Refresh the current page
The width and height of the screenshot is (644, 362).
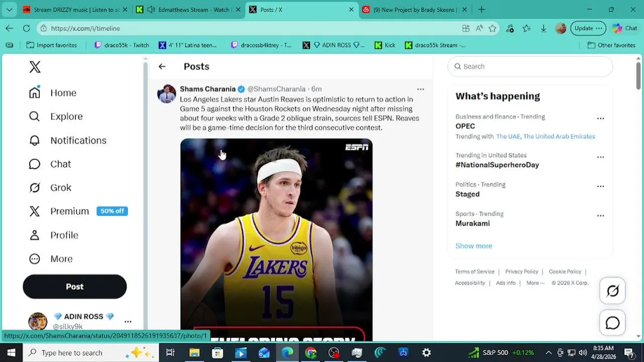(26, 29)
